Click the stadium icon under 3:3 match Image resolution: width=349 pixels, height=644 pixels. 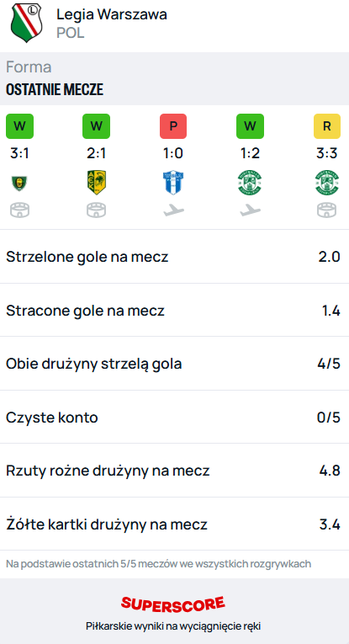click(327, 210)
